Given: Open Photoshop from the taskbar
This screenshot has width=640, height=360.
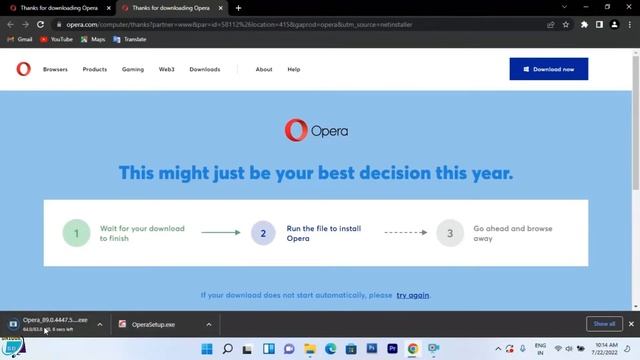Looking at the screenshot, I should coord(371,348).
